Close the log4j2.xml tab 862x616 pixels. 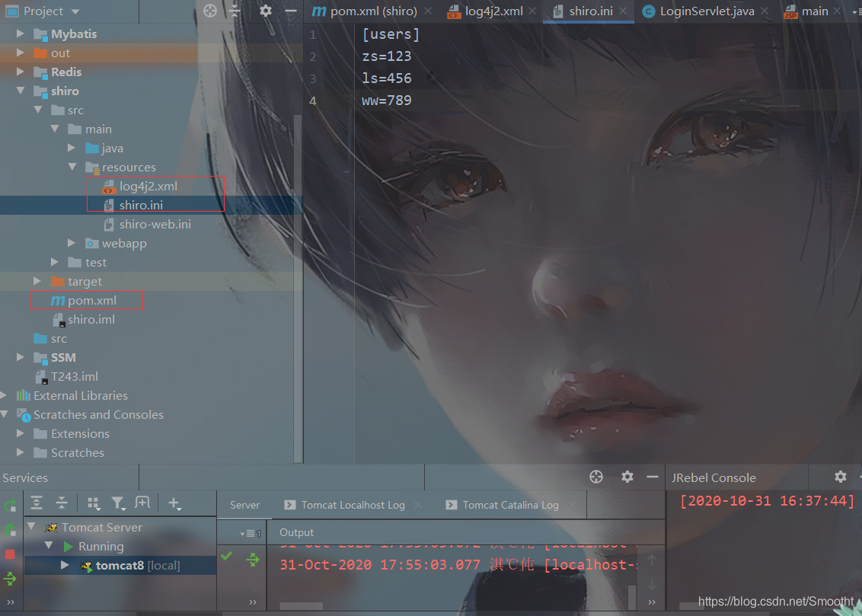pyautogui.click(x=532, y=11)
